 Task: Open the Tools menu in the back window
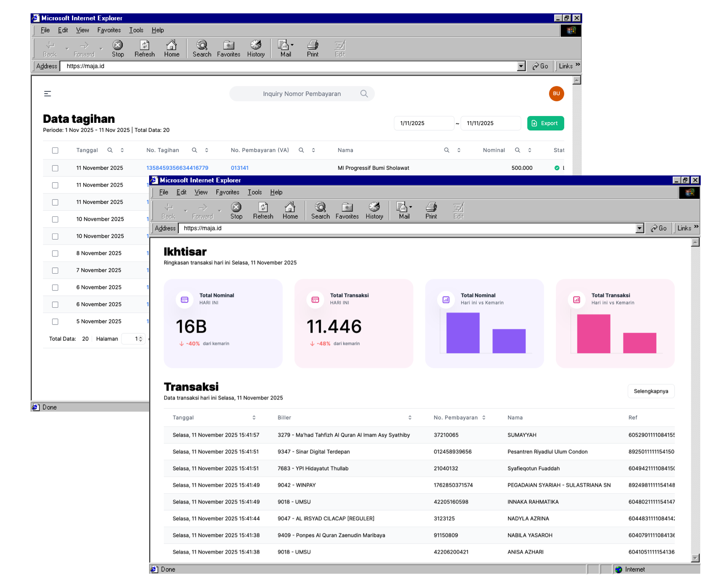click(136, 30)
